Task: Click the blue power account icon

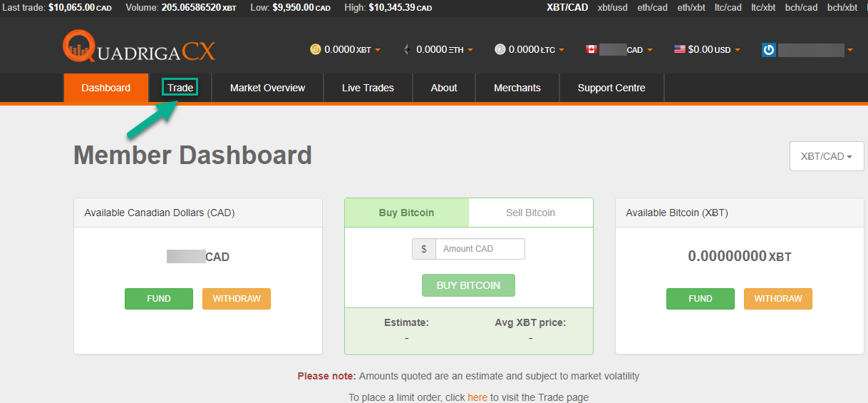Action: pos(769,50)
